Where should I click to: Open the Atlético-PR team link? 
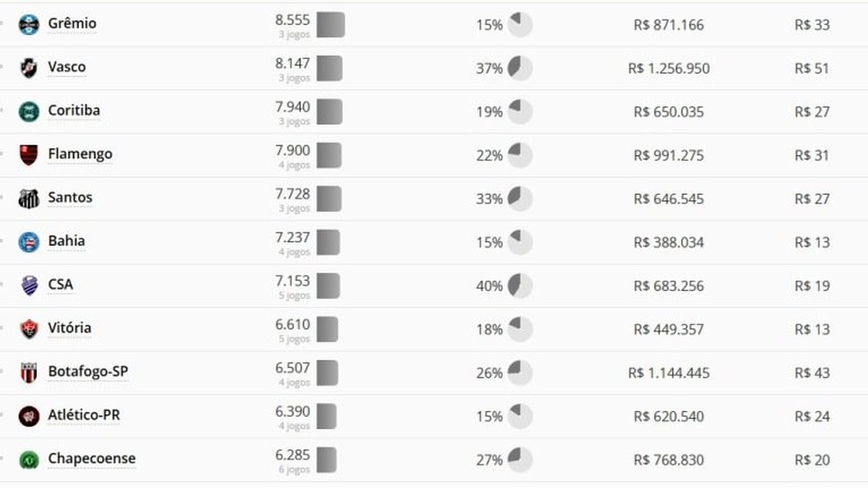[84, 415]
